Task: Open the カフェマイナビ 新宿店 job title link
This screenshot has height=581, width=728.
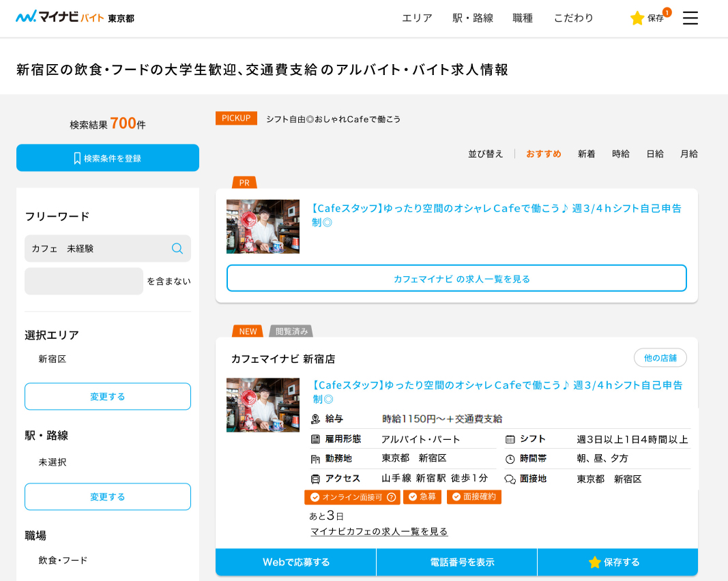Action: pyautogui.click(x=497, y=391)
